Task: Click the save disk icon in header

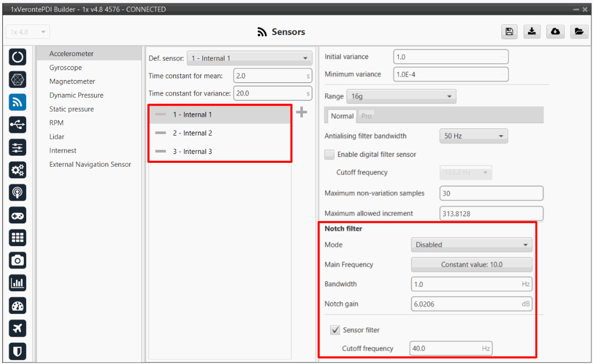Action: [509, 32]
